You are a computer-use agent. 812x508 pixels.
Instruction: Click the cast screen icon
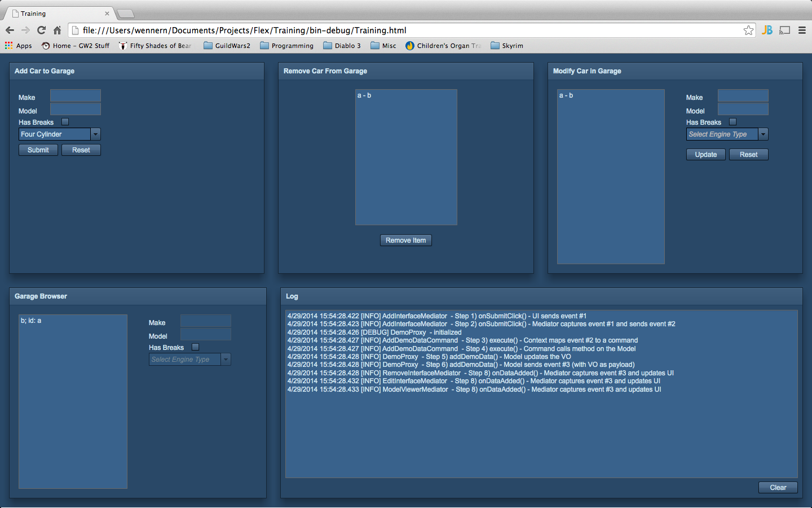[784, 30]
